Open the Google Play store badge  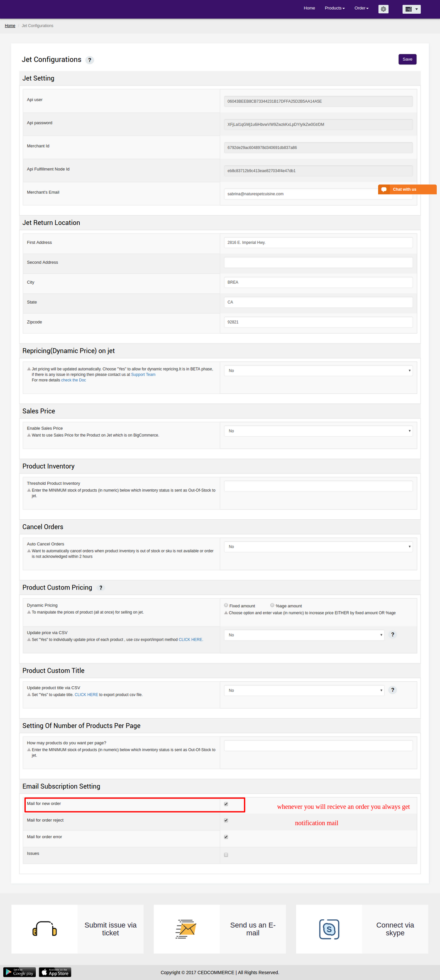coord(20,973)
